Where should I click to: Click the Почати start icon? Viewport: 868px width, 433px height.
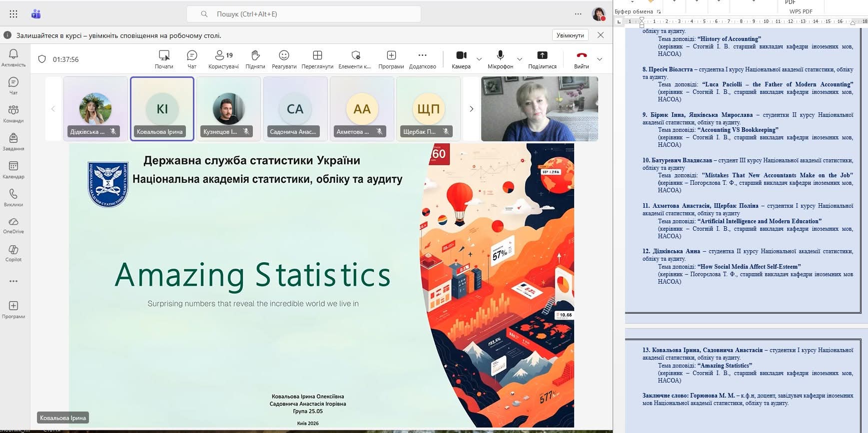pyautogui.click(x=164, y=58)
